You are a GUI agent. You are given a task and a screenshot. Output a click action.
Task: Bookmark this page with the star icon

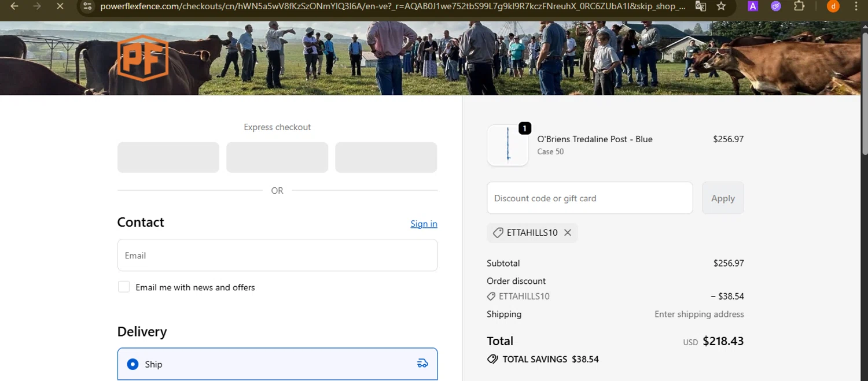tap(721, 6)
